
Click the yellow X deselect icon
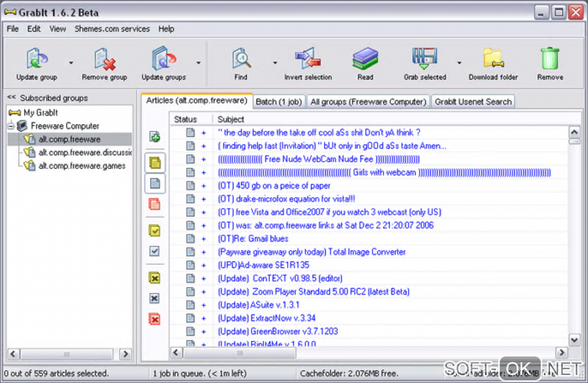[154, 278]
